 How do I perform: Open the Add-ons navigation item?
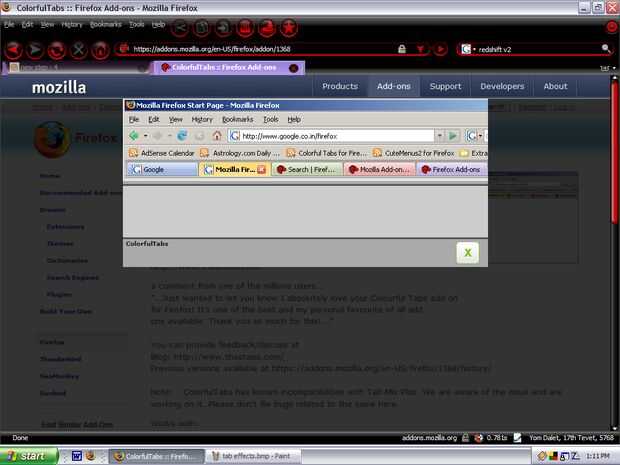394,86
